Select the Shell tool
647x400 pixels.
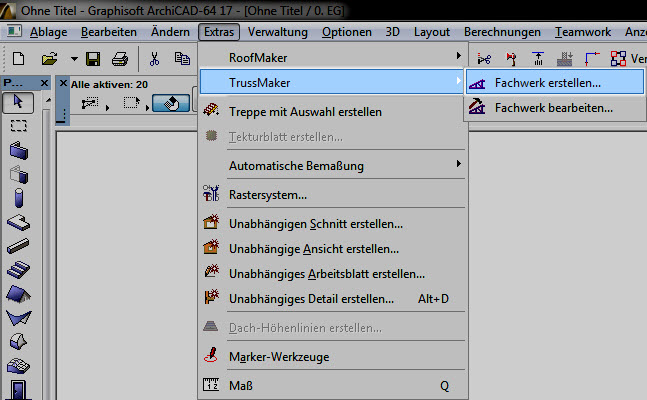point(19,318)
